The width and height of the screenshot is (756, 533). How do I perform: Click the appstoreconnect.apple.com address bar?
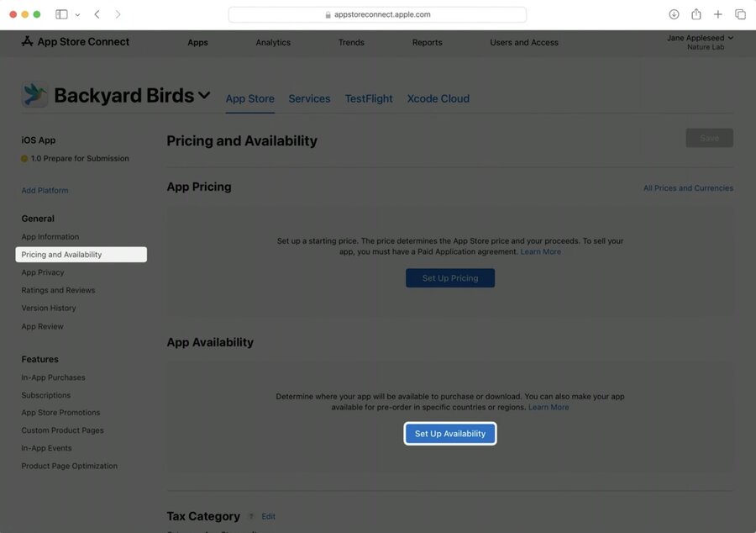377,14
